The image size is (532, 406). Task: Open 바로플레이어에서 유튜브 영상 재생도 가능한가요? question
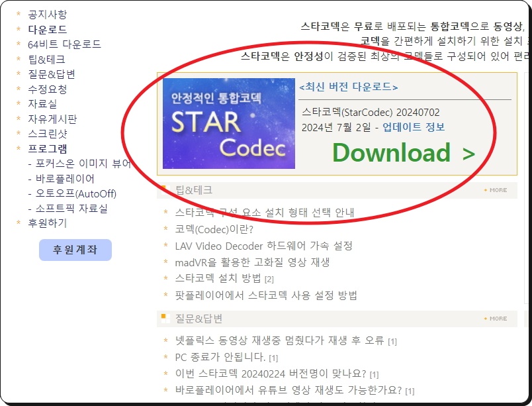point(288,390)
